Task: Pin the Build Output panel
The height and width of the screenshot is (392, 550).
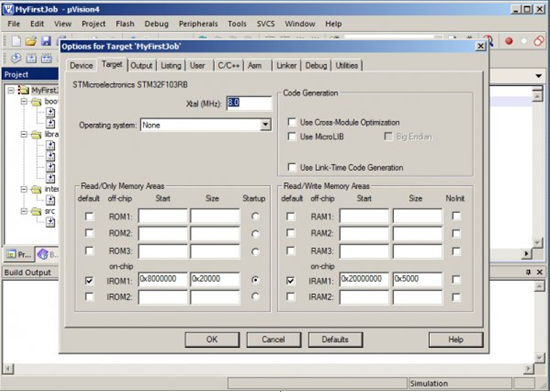Action: click(x=529, y=272)
